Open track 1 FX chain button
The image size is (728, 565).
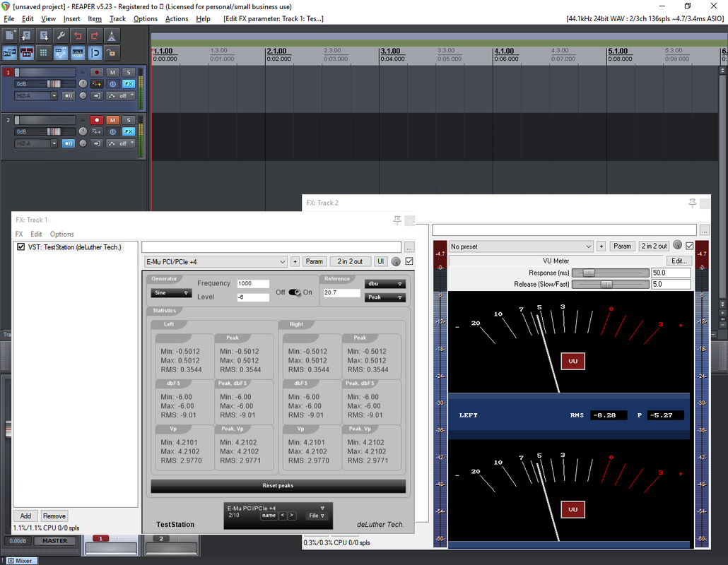click(129, 84)
